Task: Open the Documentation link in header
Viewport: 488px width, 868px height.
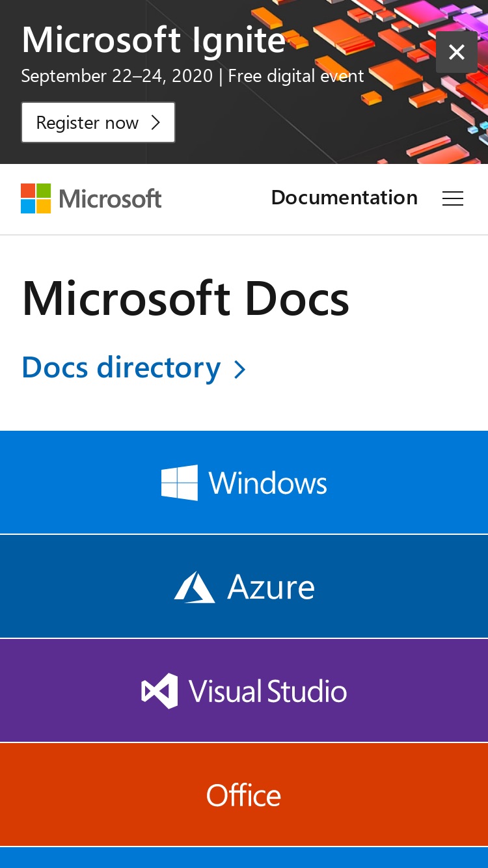Action: (x=344, y=198)
